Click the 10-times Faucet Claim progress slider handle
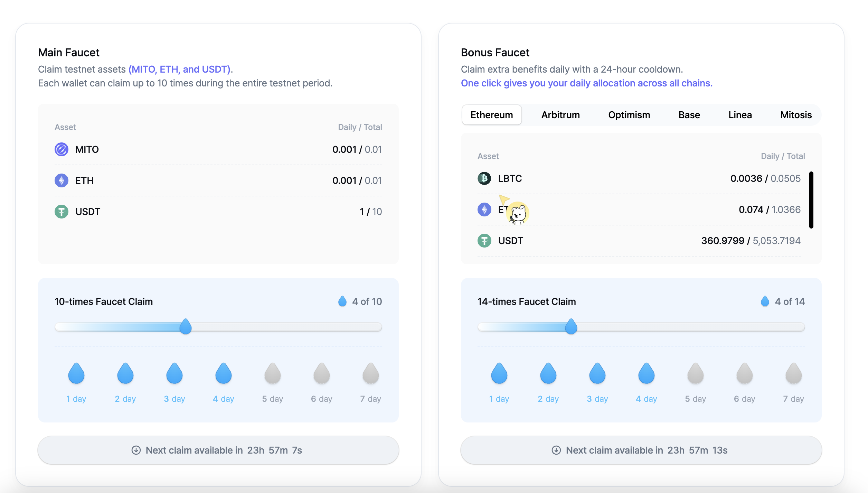This screenshot has width=868, height=493. tap(186, 326)
